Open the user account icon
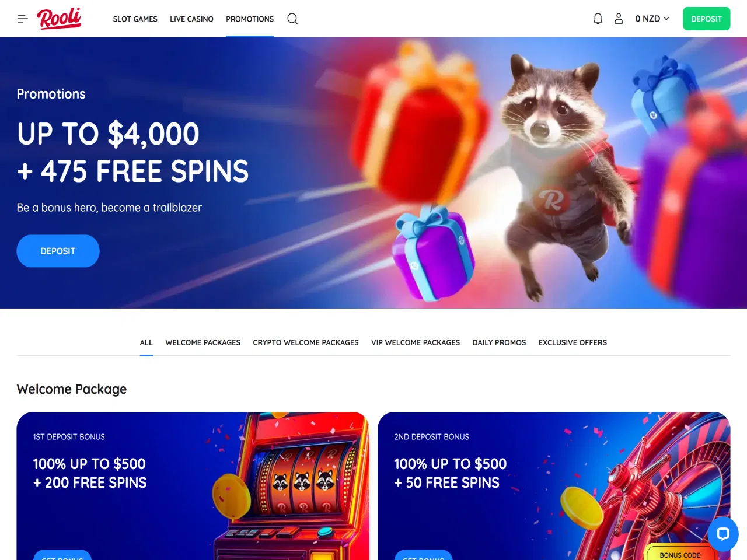 [619, 19]
